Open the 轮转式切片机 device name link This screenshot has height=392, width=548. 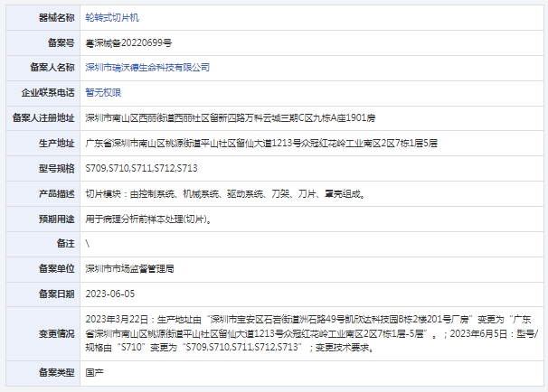[x=112, y=17]
